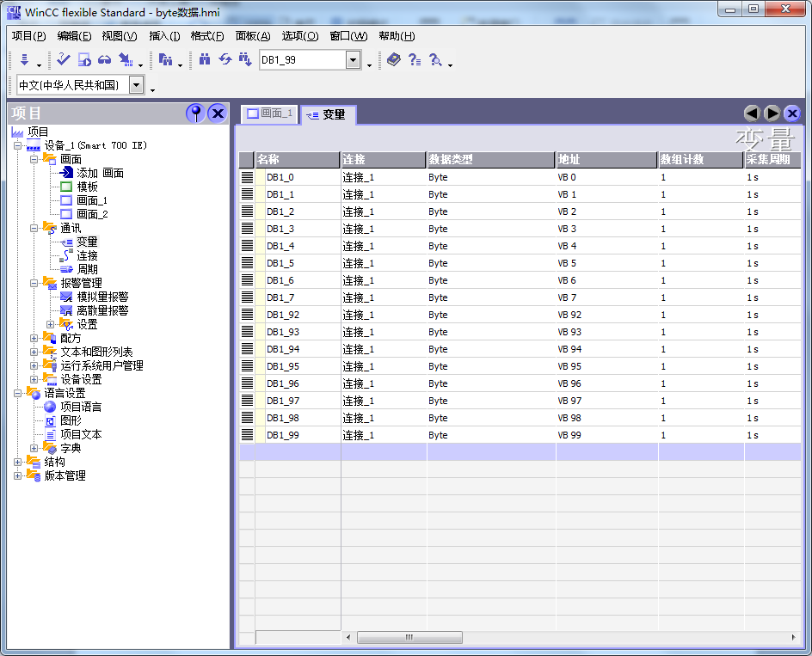Click the binoculars find icon

pos(205,59)
